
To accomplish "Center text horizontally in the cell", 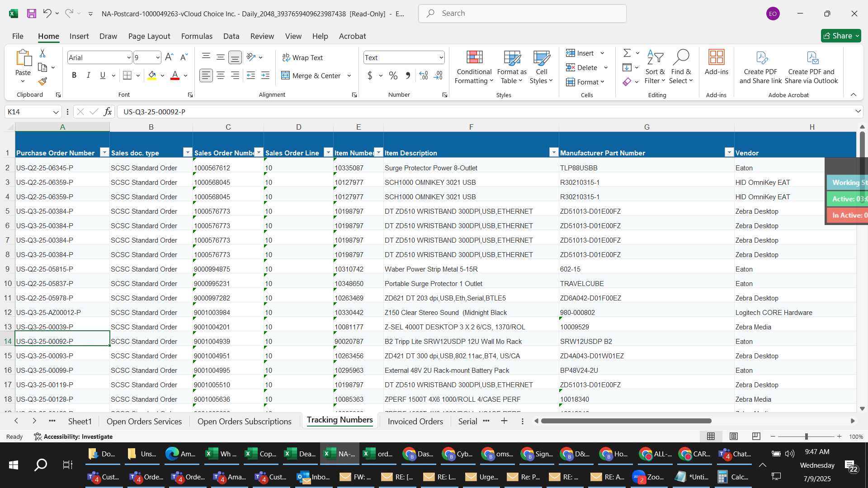I will (x=221, y=75).
